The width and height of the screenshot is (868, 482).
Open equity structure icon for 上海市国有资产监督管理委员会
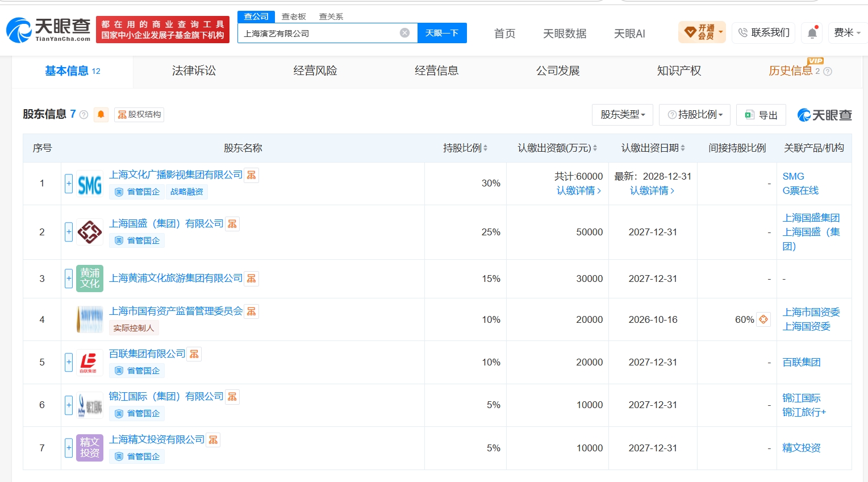pos(251,311)
